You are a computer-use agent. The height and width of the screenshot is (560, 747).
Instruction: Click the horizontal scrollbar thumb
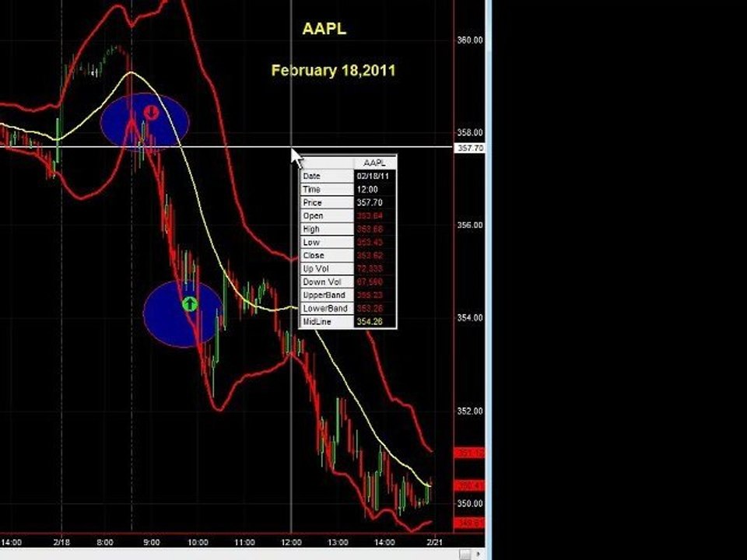pos(465,555)
